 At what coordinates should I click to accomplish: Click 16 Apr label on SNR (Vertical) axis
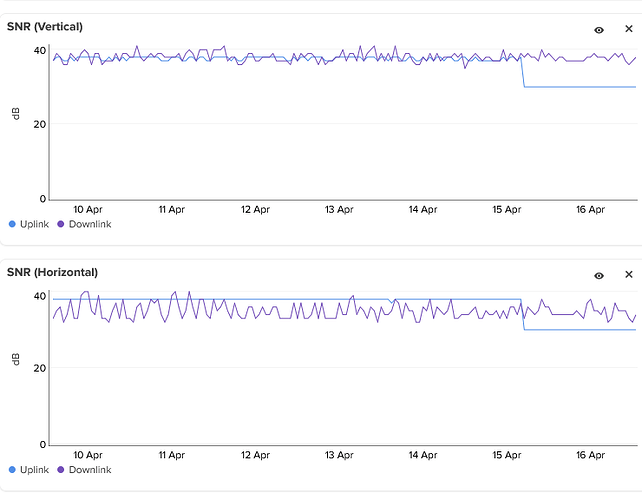(x=590, y=210)
